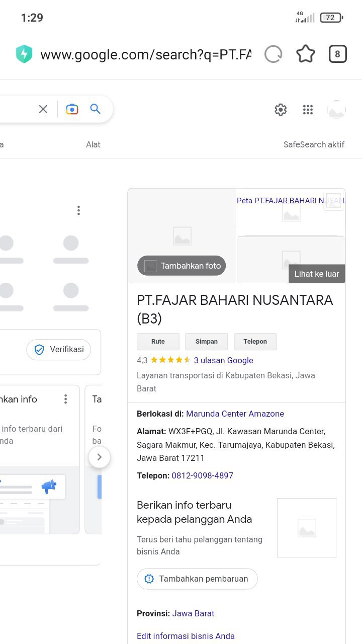Click the Verifikasi button
Viewport: 362px width, 644px height.
click(59, 350)
